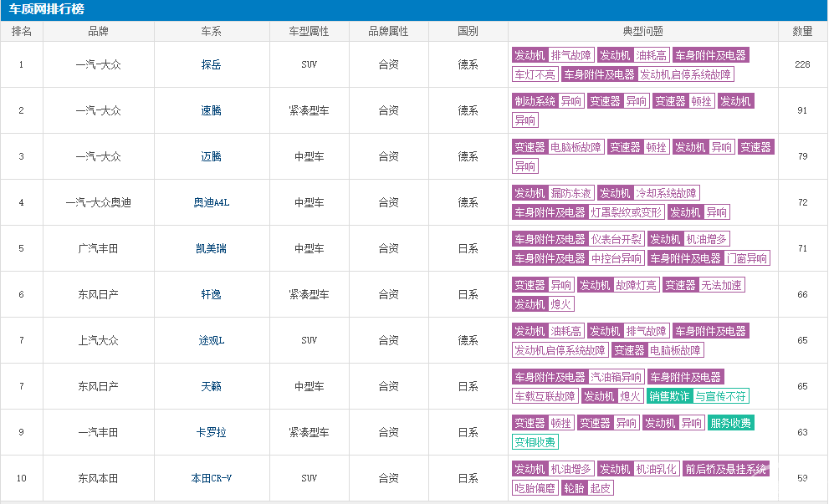834x504 pixels.
Task: Open the 探岳 car series page
Action: tap(210, 64)
